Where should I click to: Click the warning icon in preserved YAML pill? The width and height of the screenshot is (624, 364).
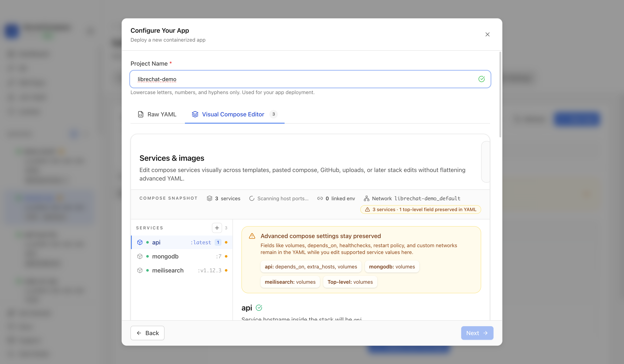click(x=367, y=210)
